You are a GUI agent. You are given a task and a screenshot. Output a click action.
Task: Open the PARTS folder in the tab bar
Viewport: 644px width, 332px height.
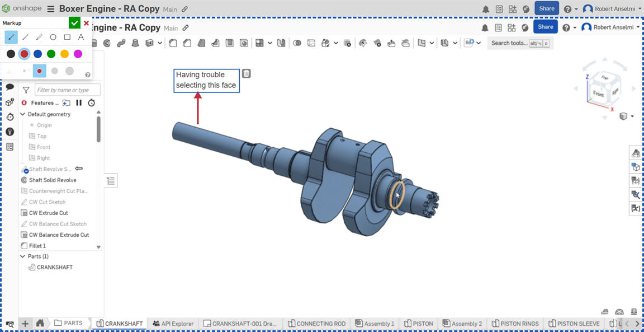68,323
